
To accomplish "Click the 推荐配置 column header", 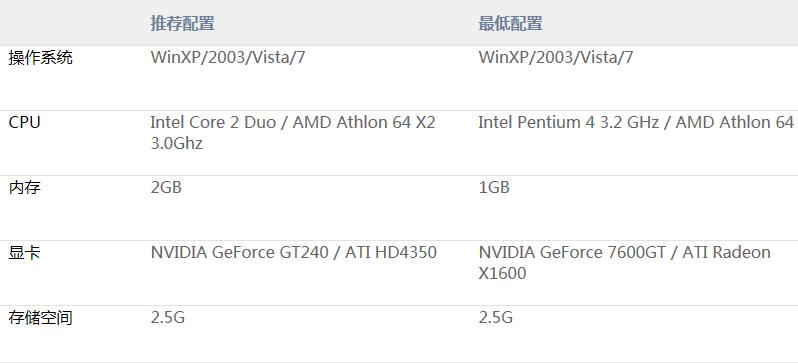I will [x=182, y=23].
